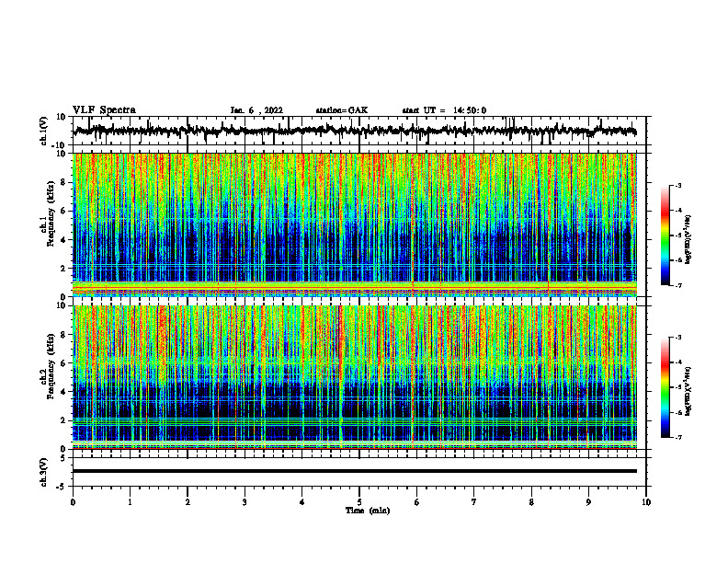728x563 pixels.
Task: Click the "4" kHz tick on ch.1 frequency axis
Action: (x=63, y=240)
